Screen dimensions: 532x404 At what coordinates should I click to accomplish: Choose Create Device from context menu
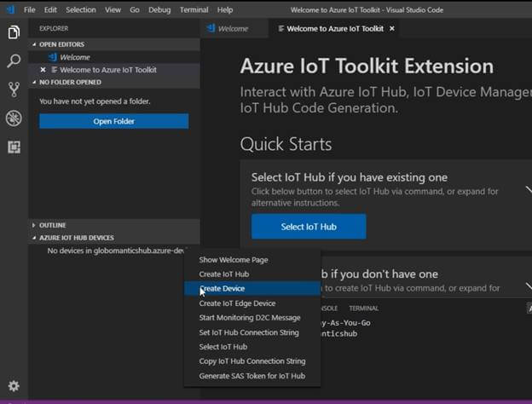[x=252, y=289]
